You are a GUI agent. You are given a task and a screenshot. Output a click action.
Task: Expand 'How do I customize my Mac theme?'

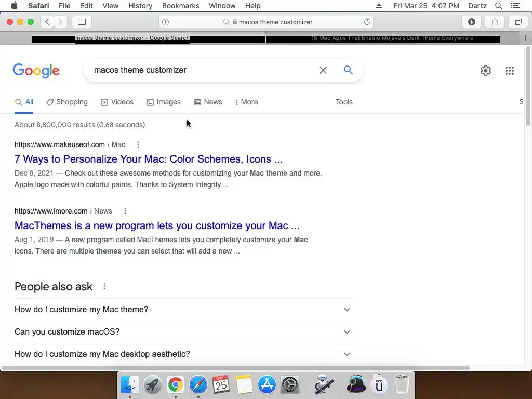184,310
